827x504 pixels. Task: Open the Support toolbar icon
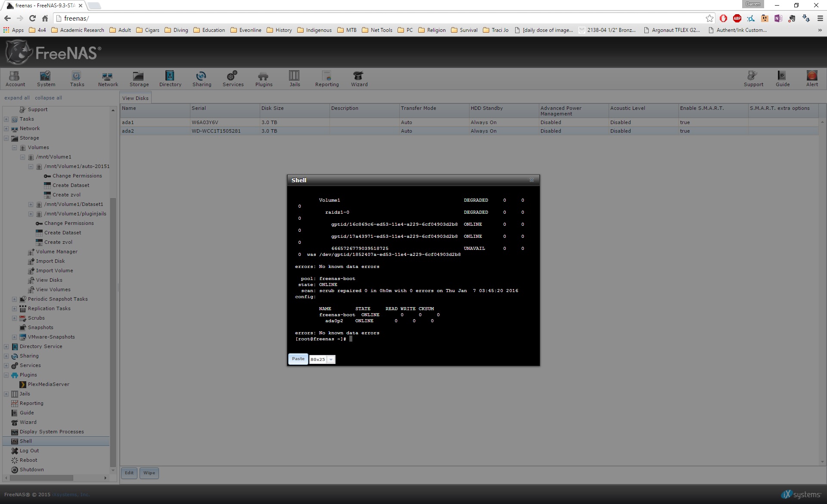(x=753, y=79)
